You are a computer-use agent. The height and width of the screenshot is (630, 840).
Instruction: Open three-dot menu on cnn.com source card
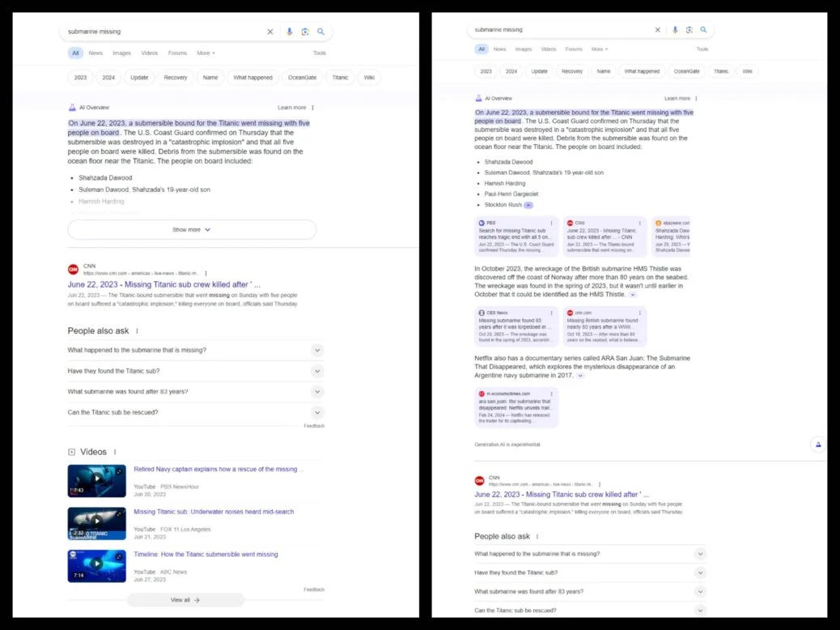639,313
